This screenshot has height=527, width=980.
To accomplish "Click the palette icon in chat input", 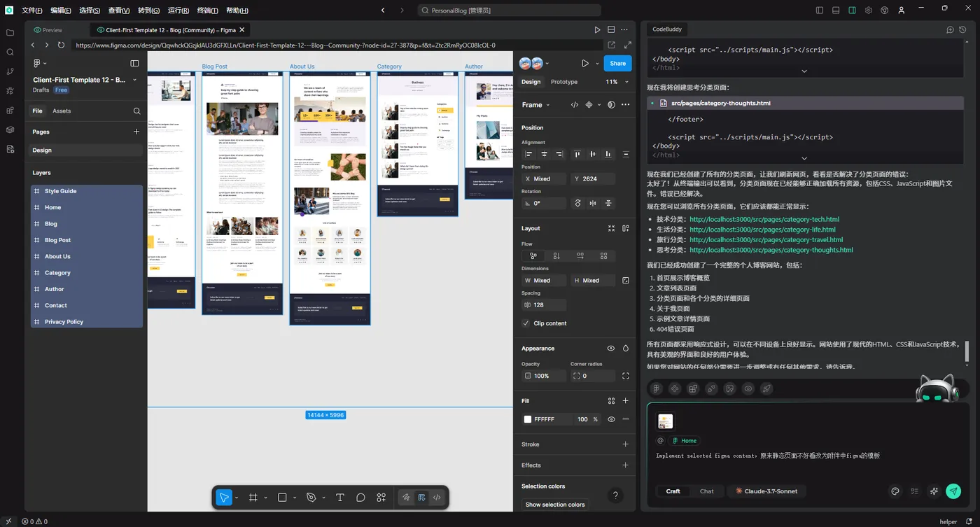I will tap(895, 491).
